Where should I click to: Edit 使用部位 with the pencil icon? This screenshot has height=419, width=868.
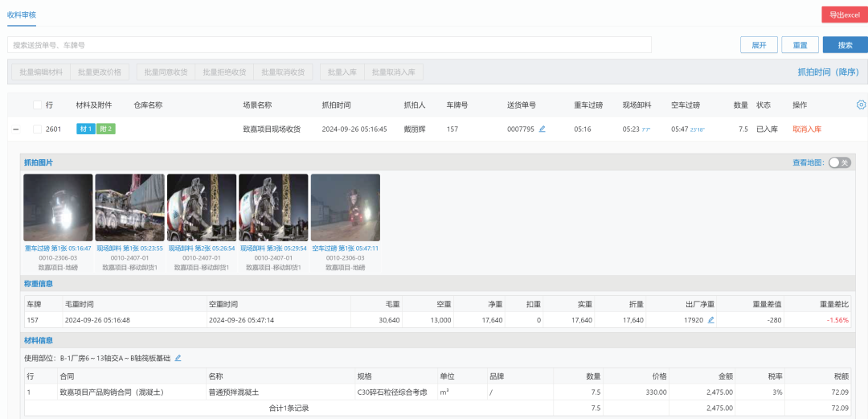tap(178, 358)
